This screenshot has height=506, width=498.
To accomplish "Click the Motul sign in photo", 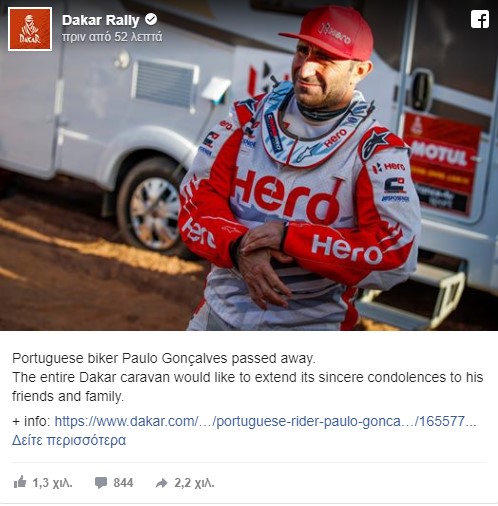I will pyautogui.click(x=442, y=157).
